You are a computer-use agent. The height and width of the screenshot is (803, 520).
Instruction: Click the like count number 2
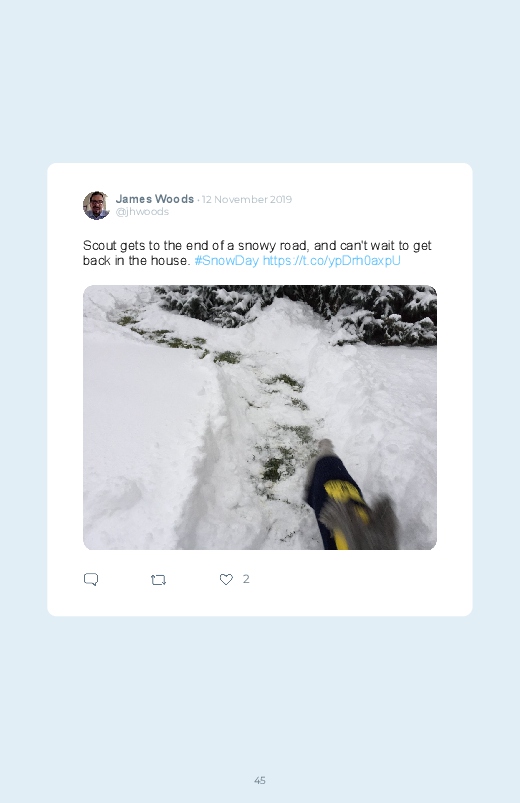point(246,579)
